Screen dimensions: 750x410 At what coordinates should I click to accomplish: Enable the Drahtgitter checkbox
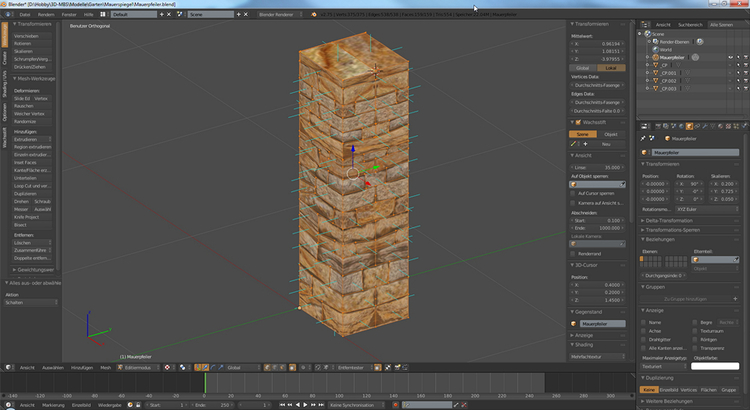tap(644, 340)
